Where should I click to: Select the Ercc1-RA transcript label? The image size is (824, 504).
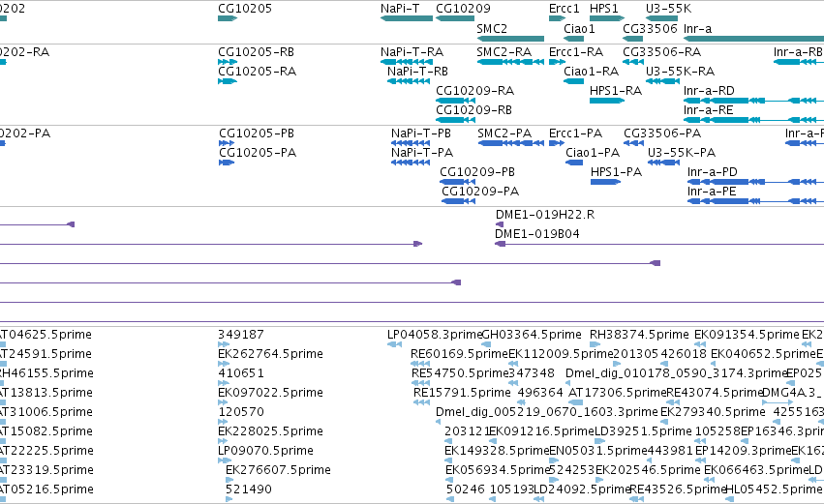(576, 52)
